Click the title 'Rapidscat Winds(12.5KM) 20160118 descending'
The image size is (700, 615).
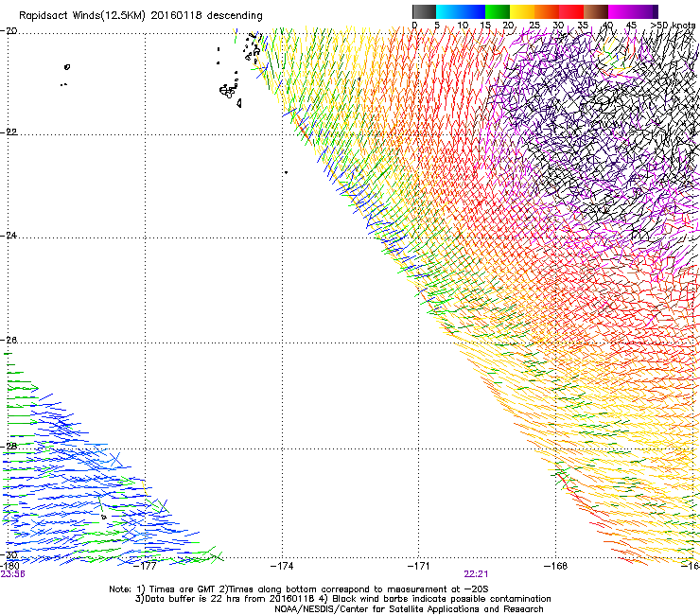pyautogui.click(x=141, y=16)
